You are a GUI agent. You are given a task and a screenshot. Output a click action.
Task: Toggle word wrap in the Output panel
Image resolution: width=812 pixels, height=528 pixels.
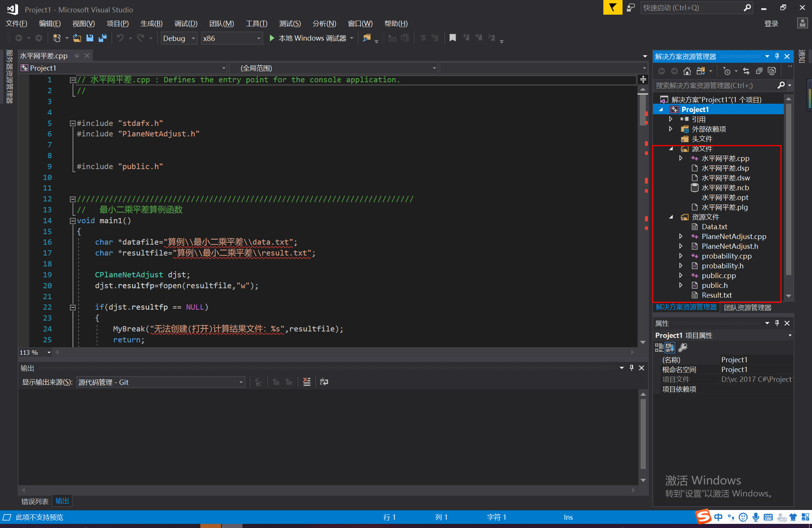[324, 382]
